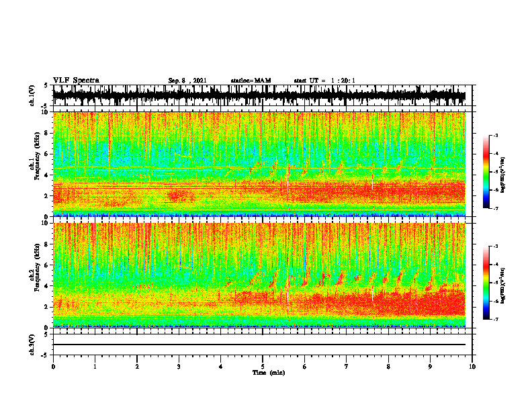
Task: Select the "start UT = 1:20:1" text
Action: [x=324, y=81]
